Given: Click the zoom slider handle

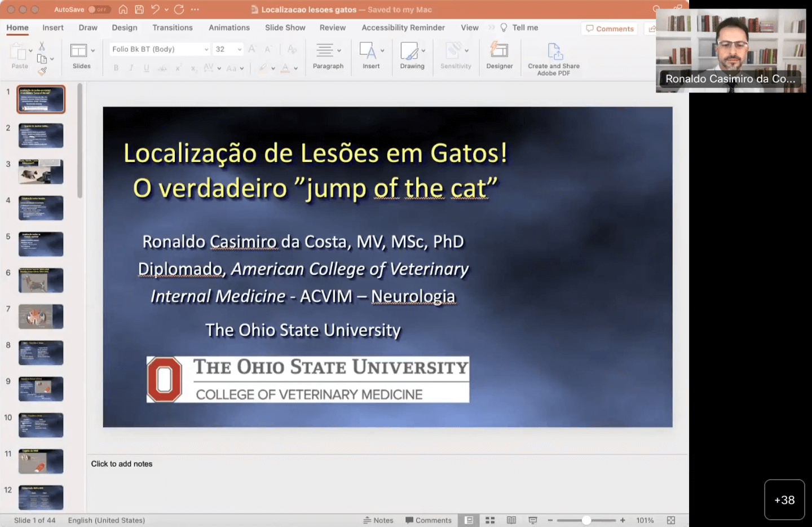Looking at the screenshot, I should tap(586, 520).
